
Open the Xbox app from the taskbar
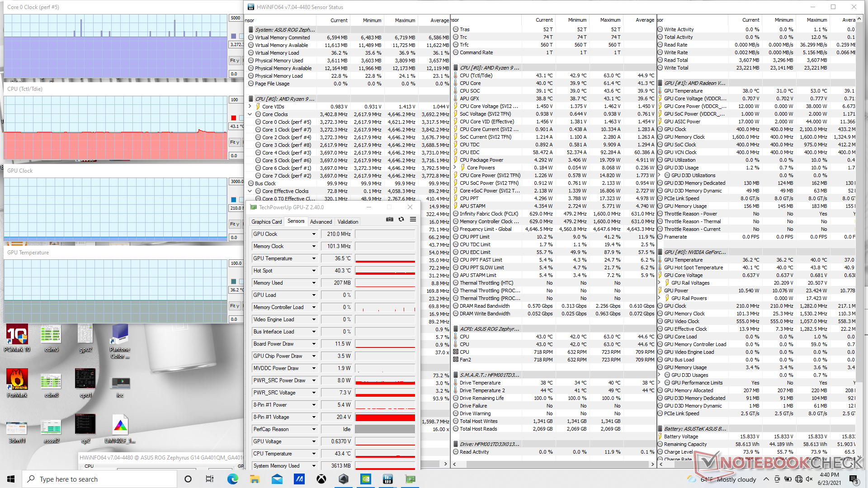(321, 479)
